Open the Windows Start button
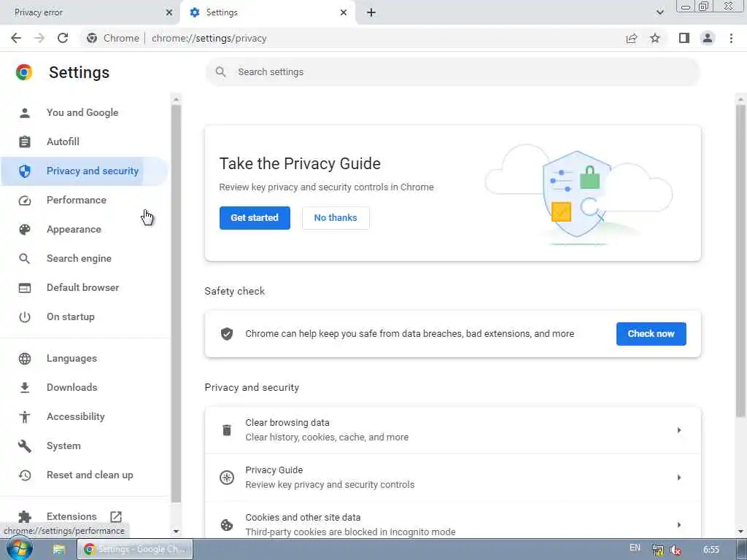 [x=20, y=549]
